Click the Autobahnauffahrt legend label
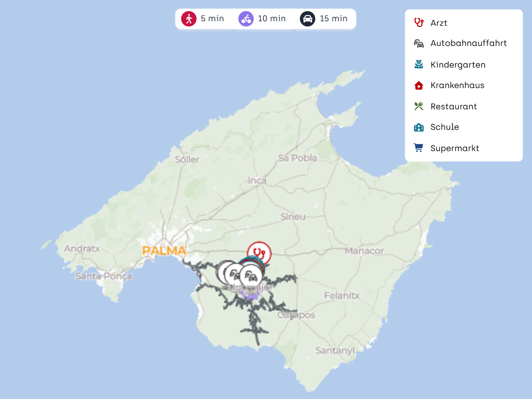The image size is (532, 399). pyautogui.click(x=468, y=43)
